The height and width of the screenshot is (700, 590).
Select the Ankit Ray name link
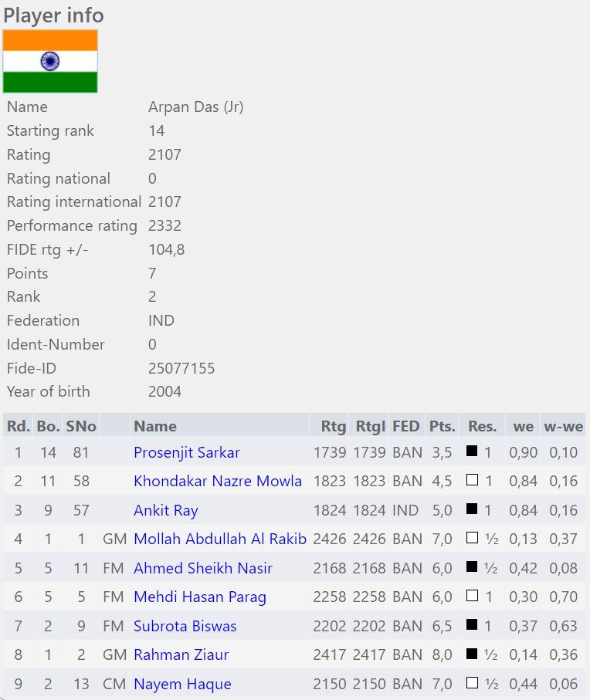point(165,510)
